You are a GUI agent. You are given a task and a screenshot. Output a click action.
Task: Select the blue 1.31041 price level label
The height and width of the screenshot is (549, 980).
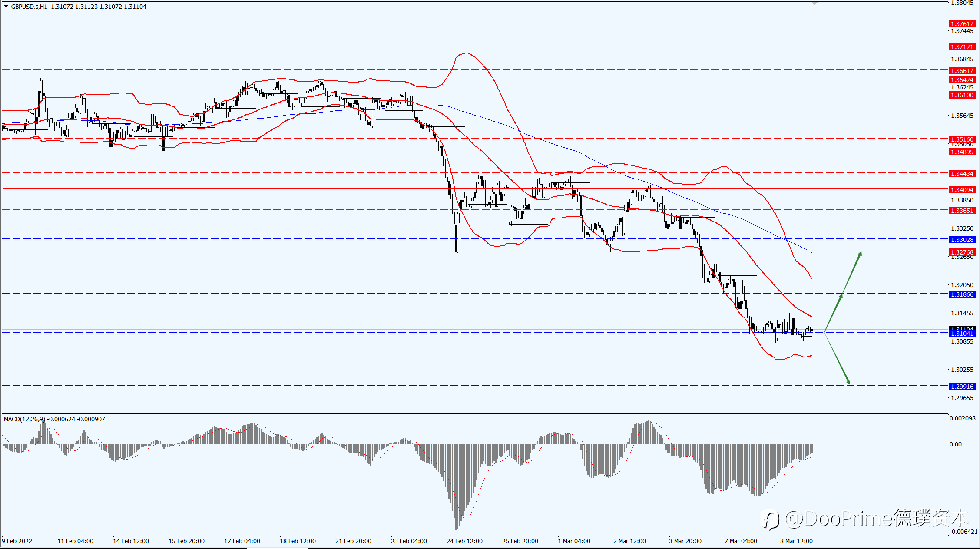coord(962,334)
